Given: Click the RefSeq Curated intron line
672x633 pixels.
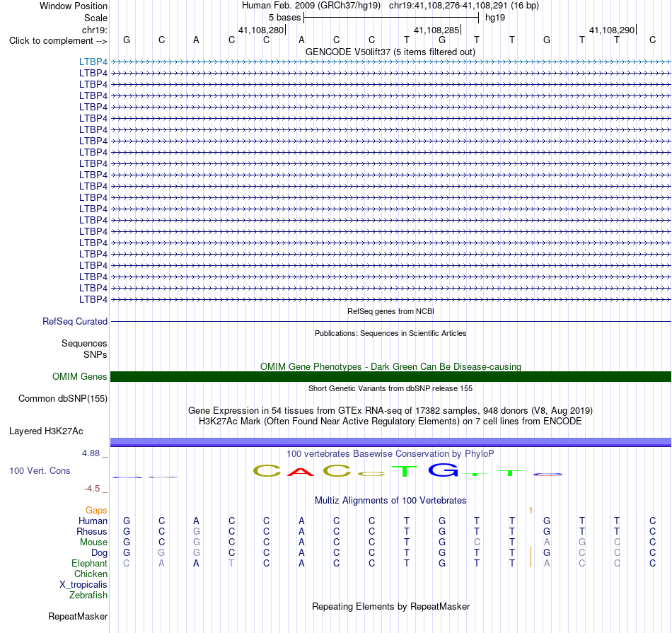Looking at the screenshot, I should (390, 321).
